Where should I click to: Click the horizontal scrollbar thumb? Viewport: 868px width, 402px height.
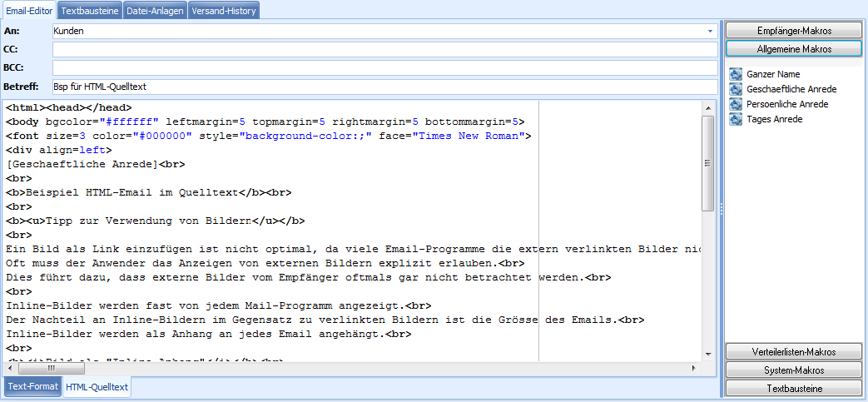pyautogui.click(x=51, y=368)
